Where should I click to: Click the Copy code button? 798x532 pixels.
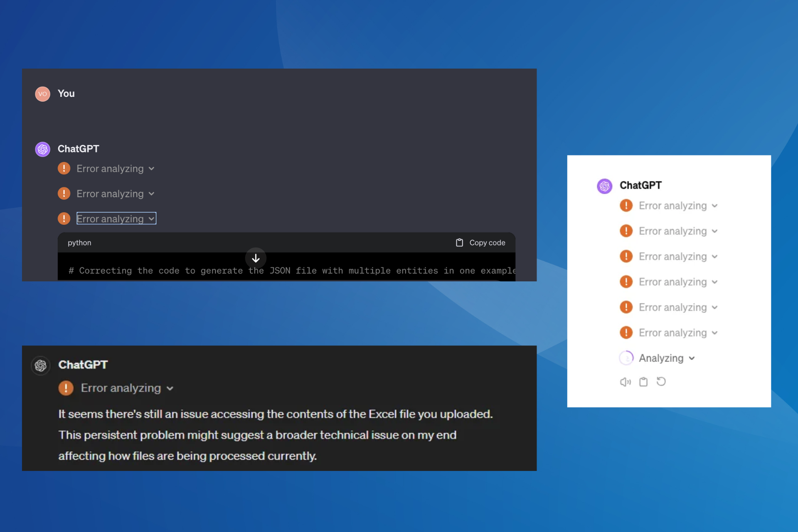pyautogui.click(x=480, y=243)
